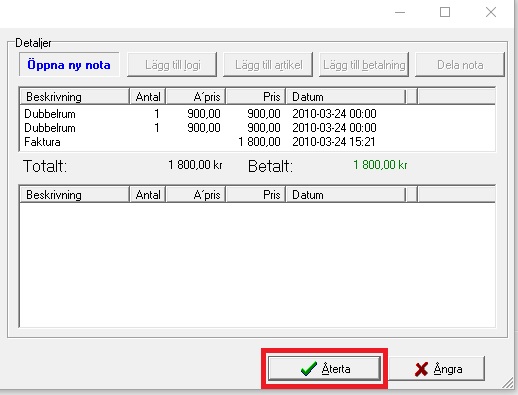This screenshot has height=395, width=518.
Task: Click the green checkmark icon on Återta
Action: point(308,369)
